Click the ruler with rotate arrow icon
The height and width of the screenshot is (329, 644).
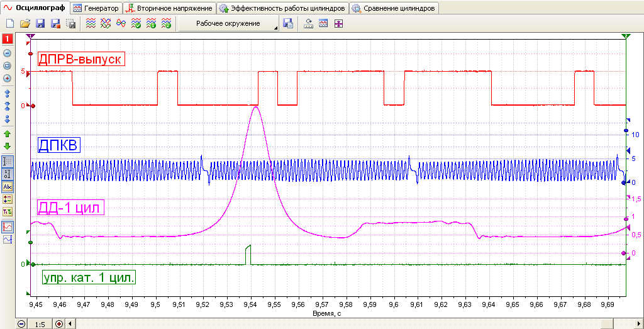pyautogui.click(x=308, y=24)
